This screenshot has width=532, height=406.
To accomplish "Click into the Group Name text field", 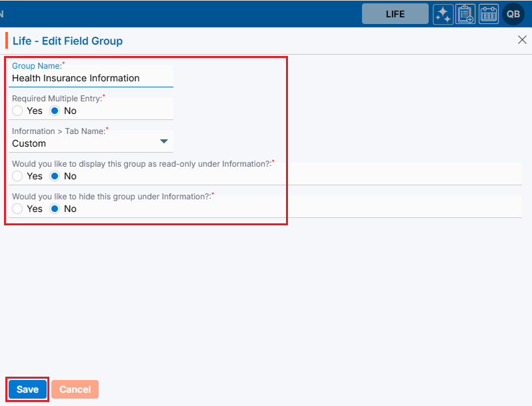I will (90, 78).
